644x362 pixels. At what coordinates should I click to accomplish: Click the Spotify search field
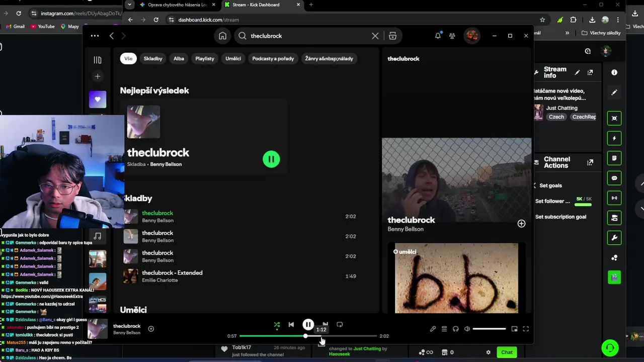[x=307, y=36]
